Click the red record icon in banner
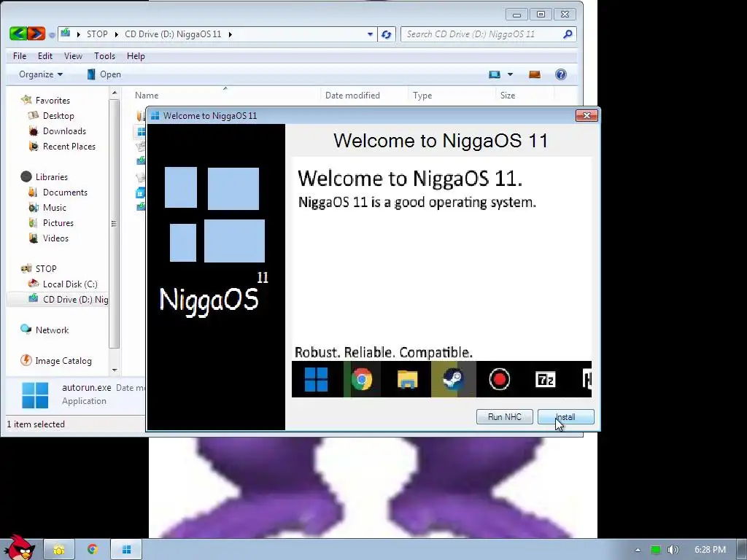The height and width of the screenshot is (560, 747). pyautogui.click(x=499, y=379)
